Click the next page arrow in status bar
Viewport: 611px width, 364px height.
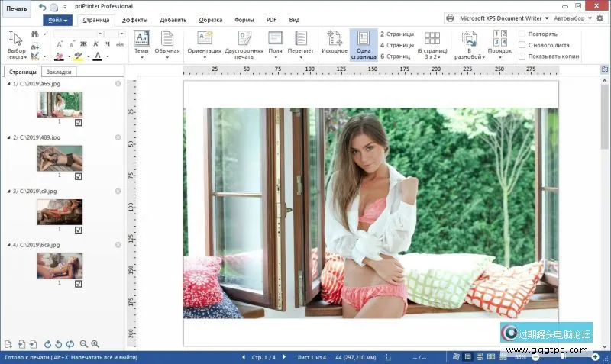284,356
